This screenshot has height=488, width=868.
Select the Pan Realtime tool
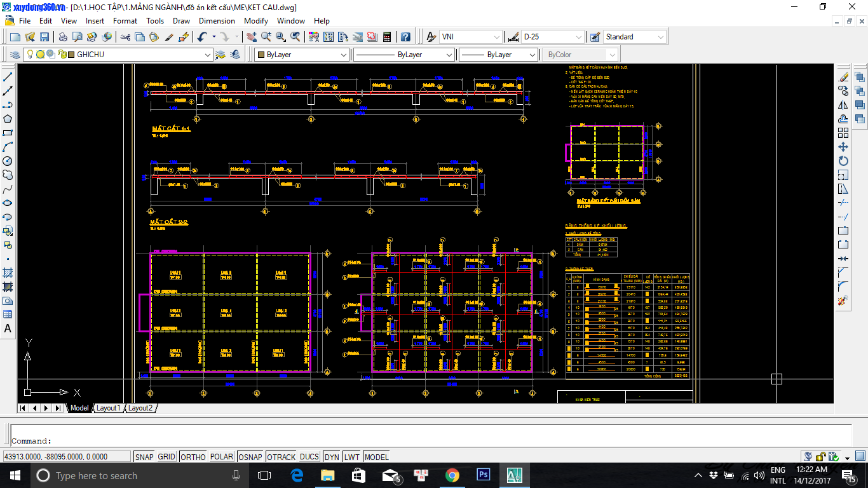(x=251, y=36)
